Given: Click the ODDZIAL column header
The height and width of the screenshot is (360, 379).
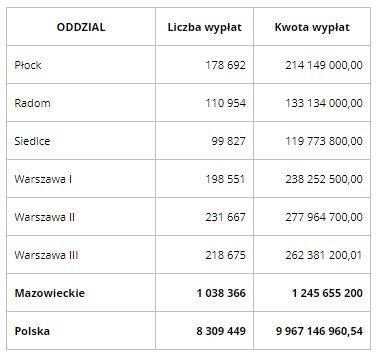Looking at the screenshot, I should click(x=81, y=27).
